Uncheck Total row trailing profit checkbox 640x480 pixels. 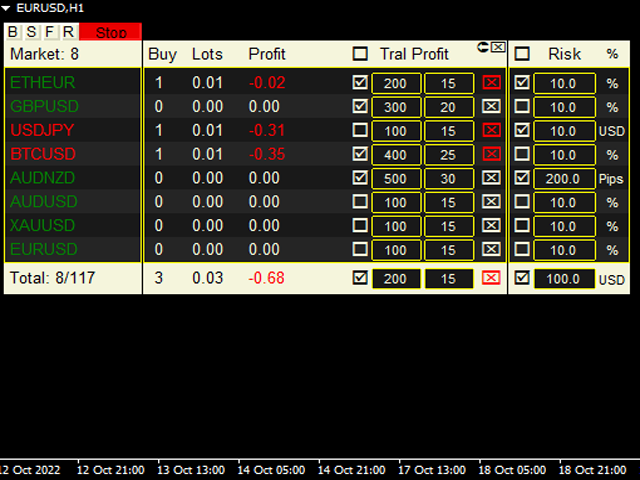pyautogui.click(x=360, y=278)
